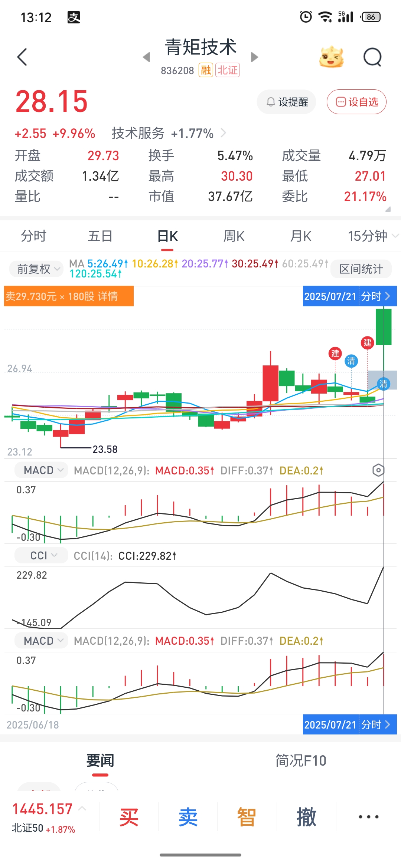Change the CCI indicator dropdown

pyautogui.click(x=41, y=555)
